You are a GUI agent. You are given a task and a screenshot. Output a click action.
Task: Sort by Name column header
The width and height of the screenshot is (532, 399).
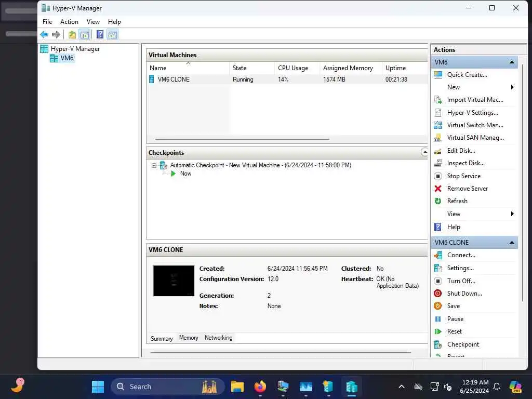188,68
